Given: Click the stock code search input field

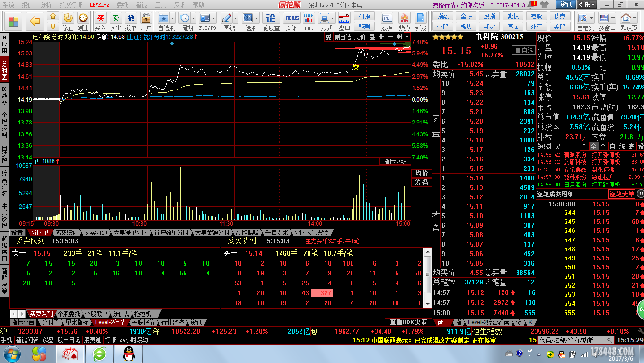Looking at the screenshot, I should [x=572, y=340].
